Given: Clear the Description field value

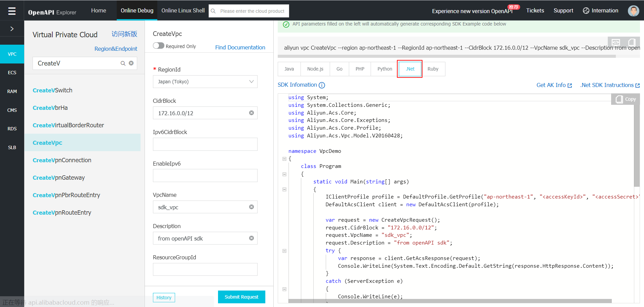Looking at the screenshot, I should 252,238.
